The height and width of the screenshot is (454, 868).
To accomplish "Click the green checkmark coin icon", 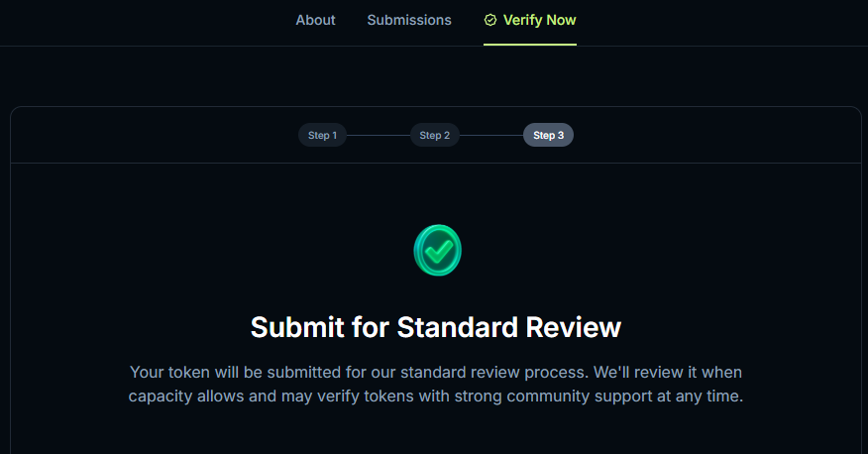I will [437, 251].
